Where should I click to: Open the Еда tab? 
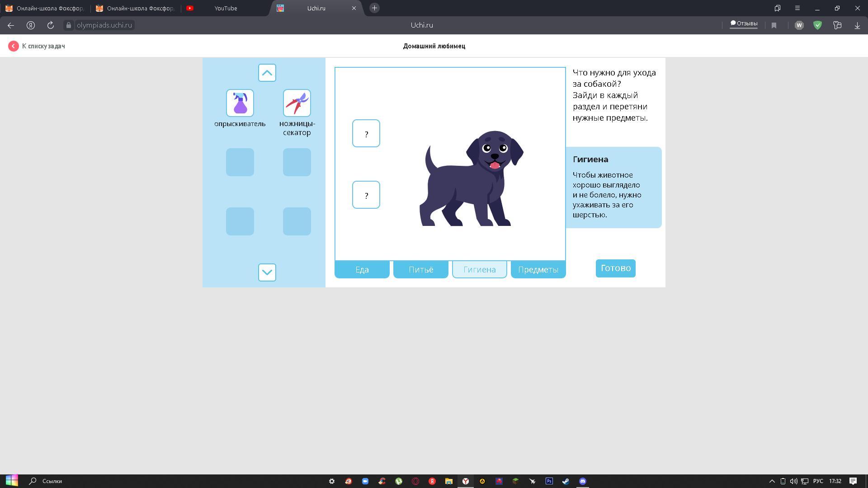click(x=362, y=270)
